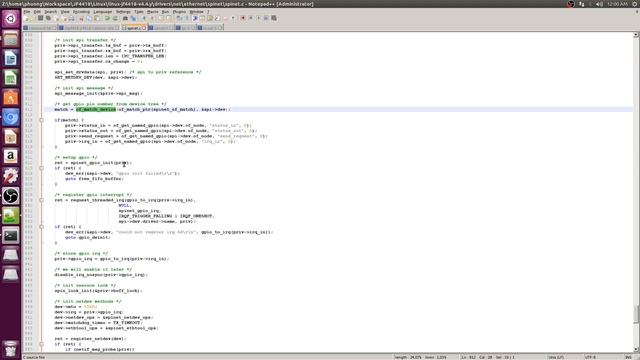Open the Settings menu
The height and width of the screenshot is (360, 640).
click(123, 12)
